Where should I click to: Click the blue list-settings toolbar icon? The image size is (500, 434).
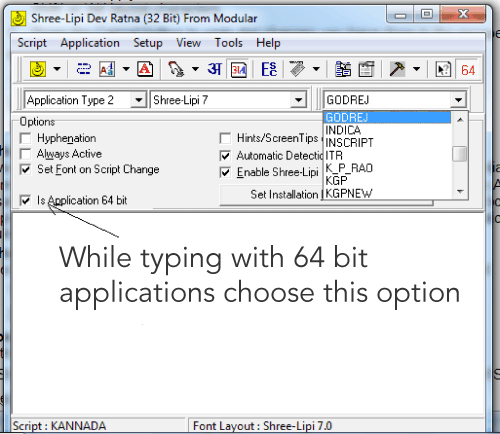343,69
